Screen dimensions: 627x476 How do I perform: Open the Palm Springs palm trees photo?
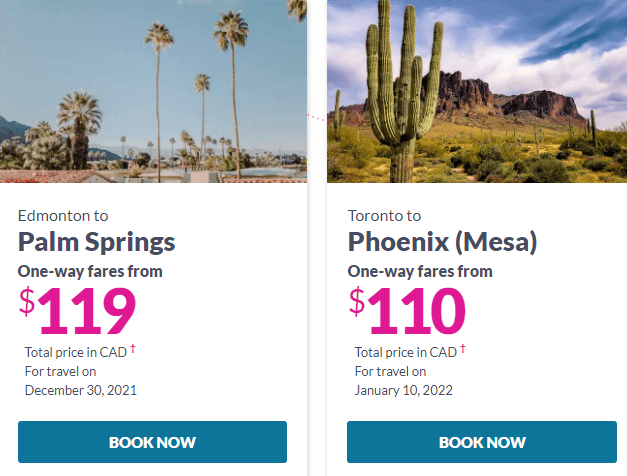(x=153, y=91)
